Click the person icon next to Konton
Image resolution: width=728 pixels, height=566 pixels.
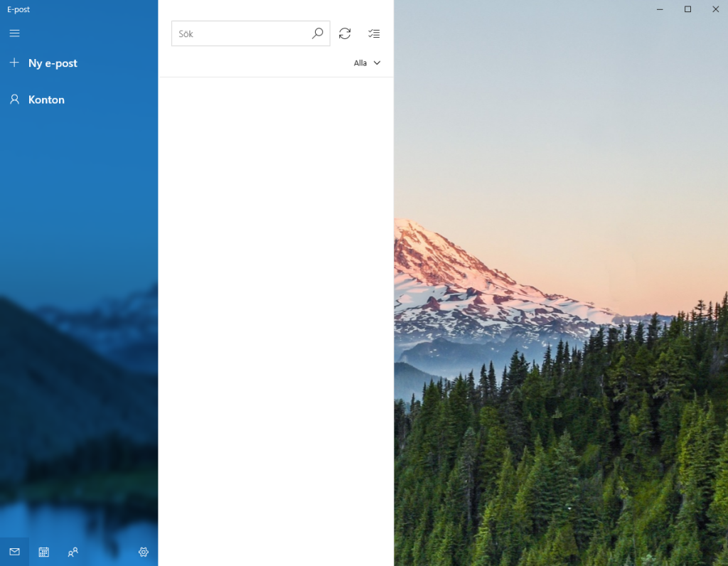click(14, 100)
